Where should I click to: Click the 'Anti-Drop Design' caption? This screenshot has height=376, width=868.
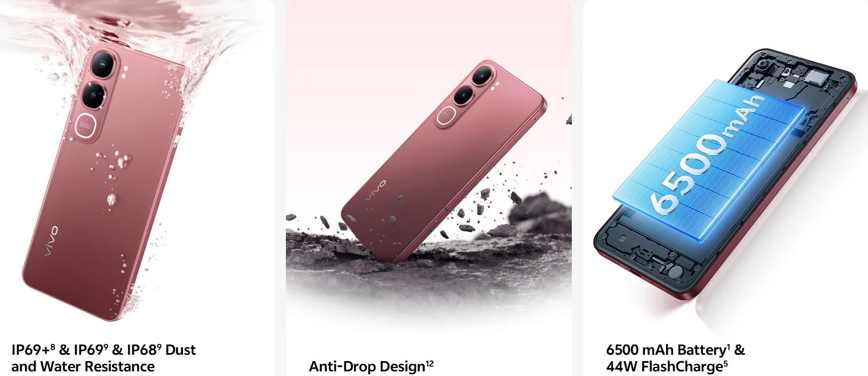[366, 367]
